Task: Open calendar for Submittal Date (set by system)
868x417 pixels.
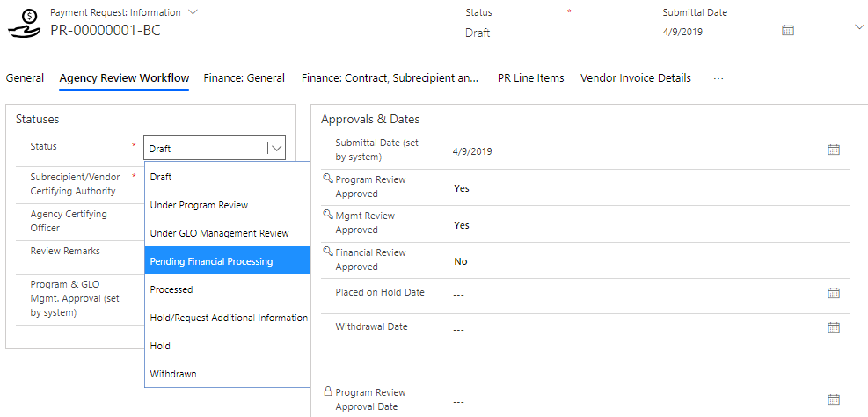Action: coord(834,150)
